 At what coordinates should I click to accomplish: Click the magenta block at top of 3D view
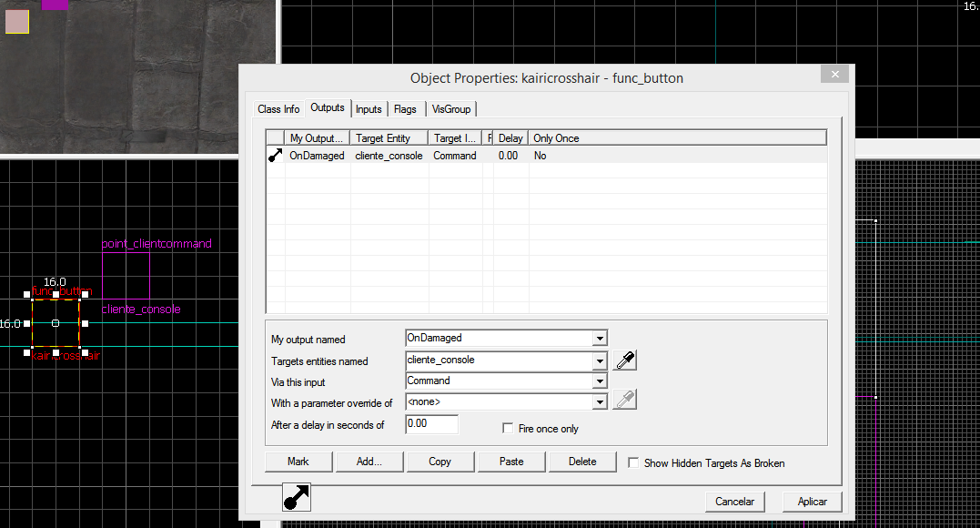[55, 5]
